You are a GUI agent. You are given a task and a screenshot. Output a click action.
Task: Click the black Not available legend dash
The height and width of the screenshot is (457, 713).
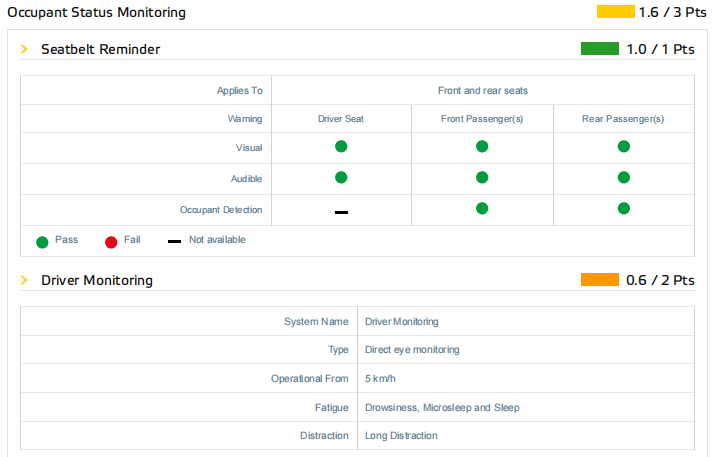174,241
